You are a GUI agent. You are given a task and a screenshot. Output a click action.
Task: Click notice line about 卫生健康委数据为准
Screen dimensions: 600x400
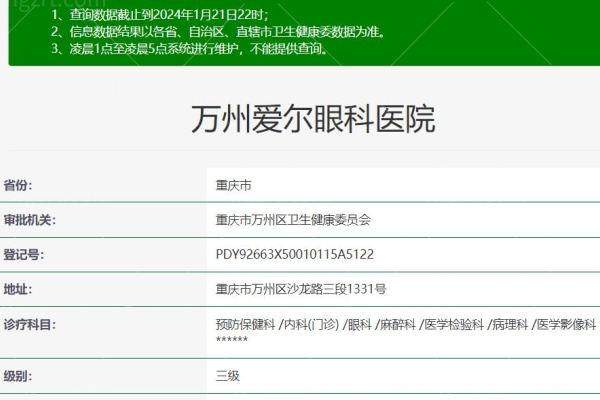click(x=218, y=31)
